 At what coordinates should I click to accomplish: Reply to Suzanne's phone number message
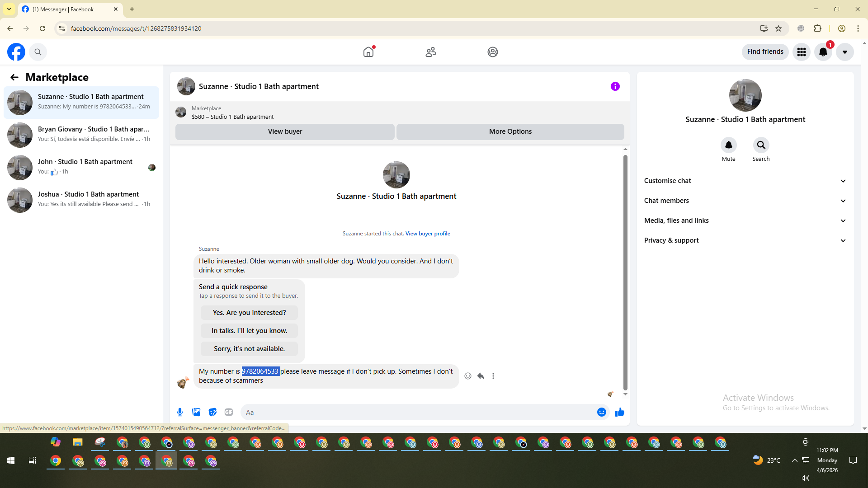click(x=481, y=376)
